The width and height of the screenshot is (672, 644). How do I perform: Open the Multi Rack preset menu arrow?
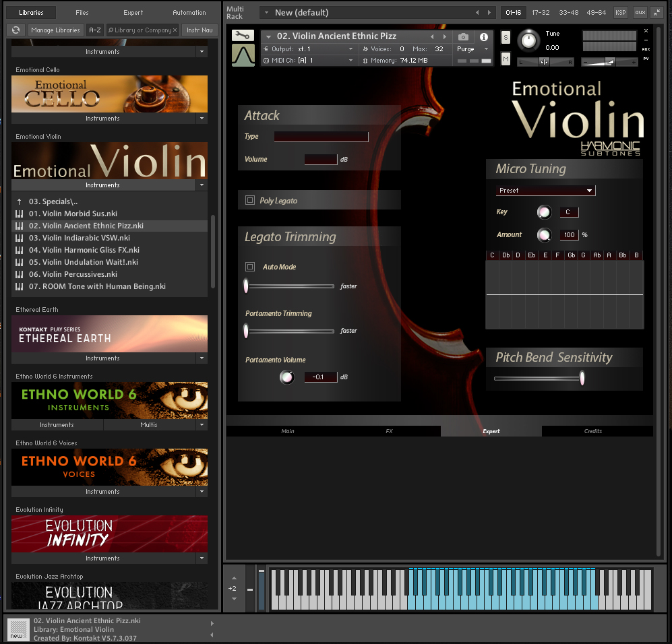pyautogui.click(x=266, y=13)
